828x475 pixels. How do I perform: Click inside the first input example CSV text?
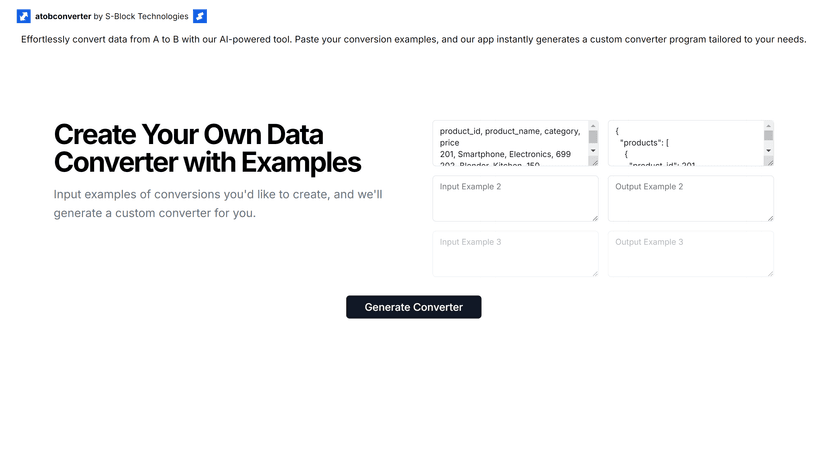510,143
